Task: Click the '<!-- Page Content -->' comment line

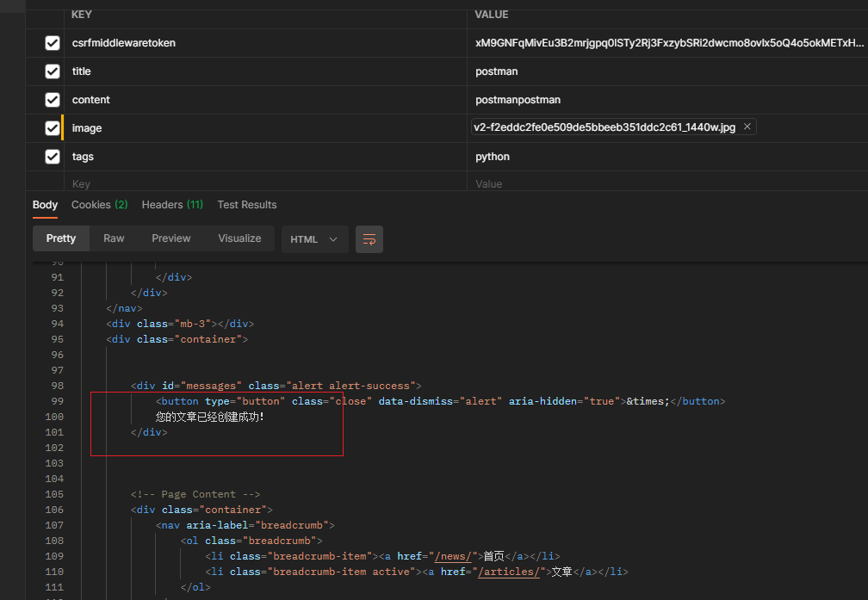Action: pos(195,494)
